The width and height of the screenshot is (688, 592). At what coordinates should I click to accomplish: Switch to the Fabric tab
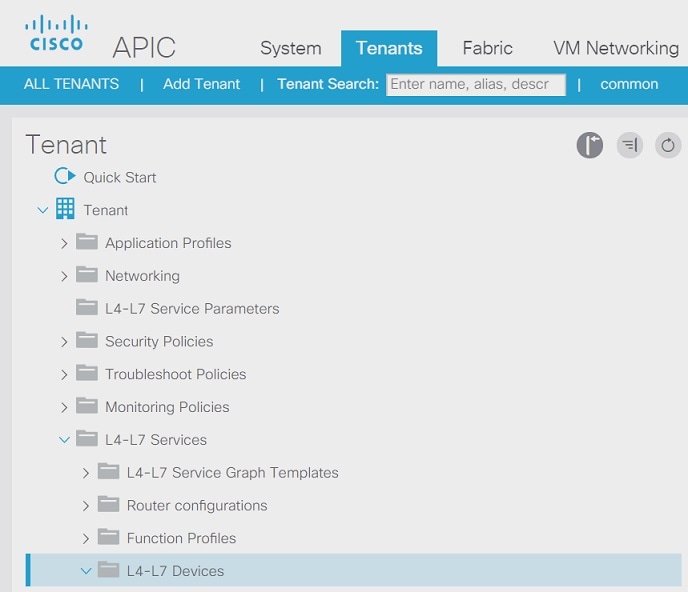[x=487, y=48]
